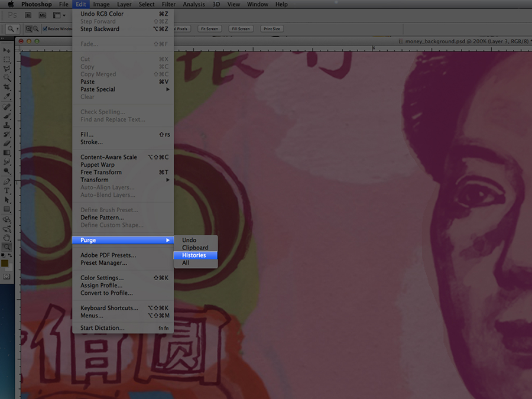Click the Print Size button

point(272,29)
